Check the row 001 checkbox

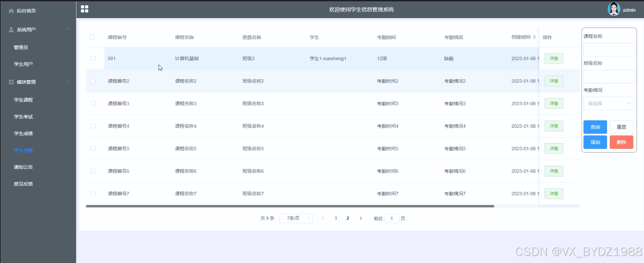click(x=93, y=58)
